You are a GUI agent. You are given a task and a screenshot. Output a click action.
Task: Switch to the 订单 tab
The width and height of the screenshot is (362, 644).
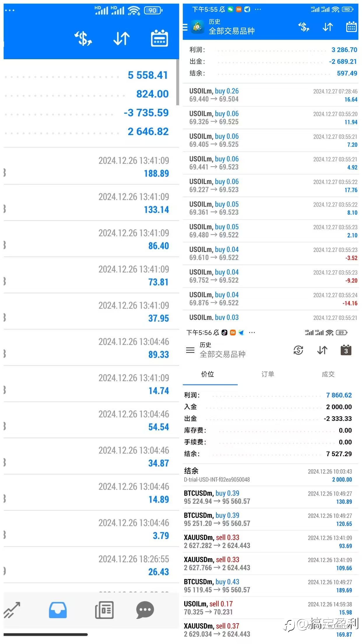coord(268,374)
